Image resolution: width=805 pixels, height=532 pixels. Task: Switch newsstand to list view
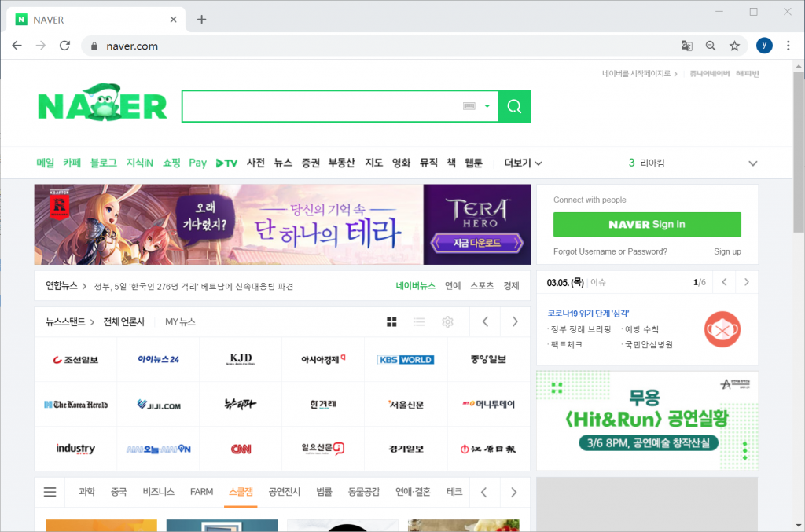[x=419, y=321]
